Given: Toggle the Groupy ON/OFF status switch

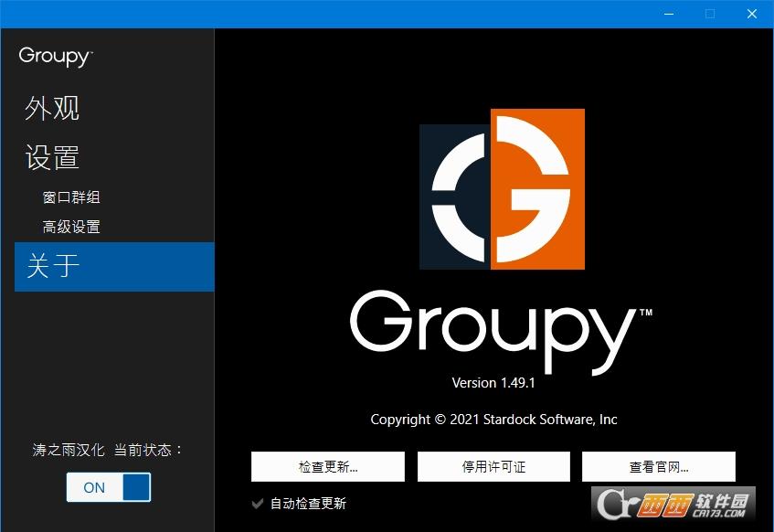Looking at the screenshot, I should coord(109,487).
